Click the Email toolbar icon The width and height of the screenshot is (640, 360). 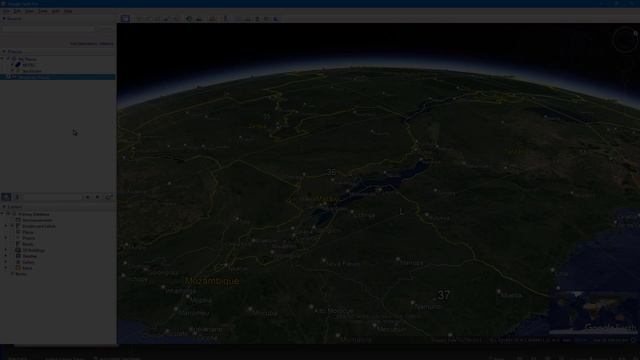pos(238,19)
